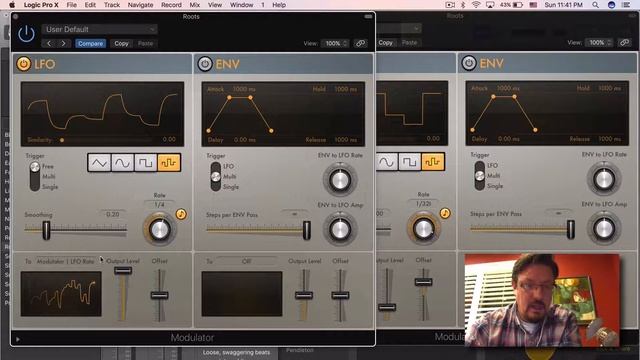Click the Wi-Fi status icon
Screen dimensions: 640x360
(476, 5)
